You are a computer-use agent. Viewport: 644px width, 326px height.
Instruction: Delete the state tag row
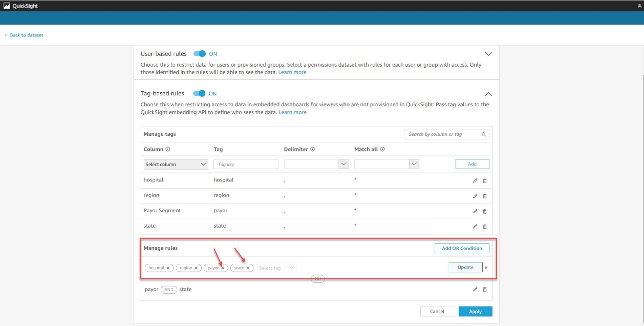[484, 227]
